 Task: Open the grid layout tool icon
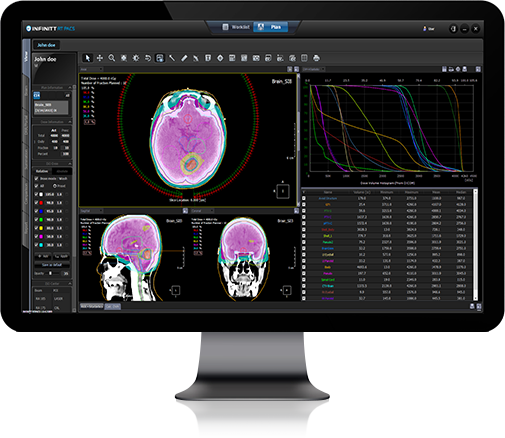tap(304, 58)
